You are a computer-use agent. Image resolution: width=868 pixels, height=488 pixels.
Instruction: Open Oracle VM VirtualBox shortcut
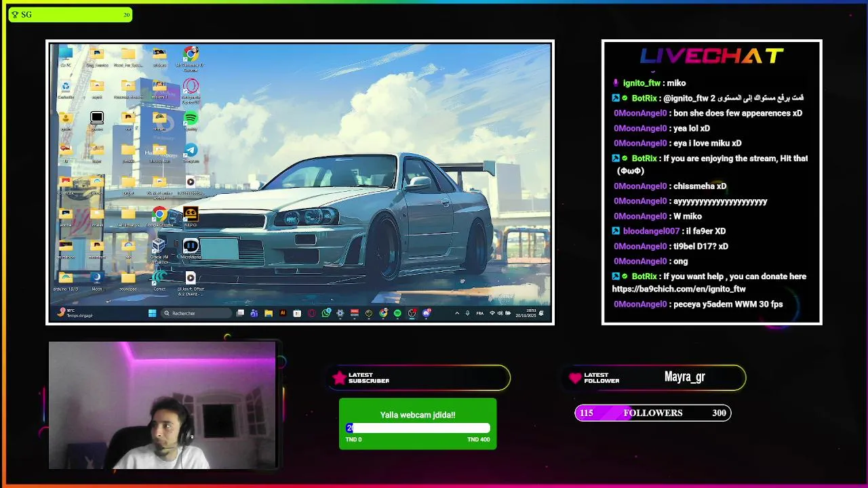(159, 249)
